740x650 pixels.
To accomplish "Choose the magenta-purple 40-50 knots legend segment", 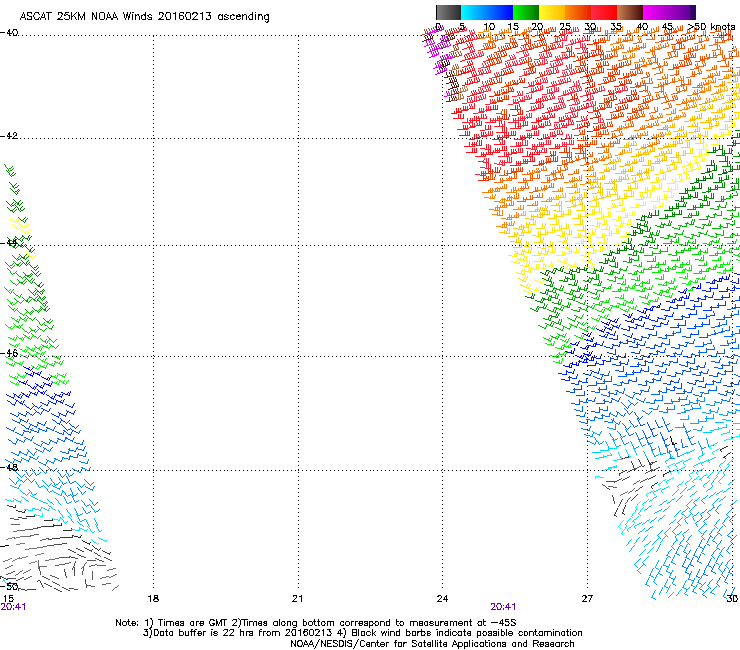I will (x=669, y=12).
